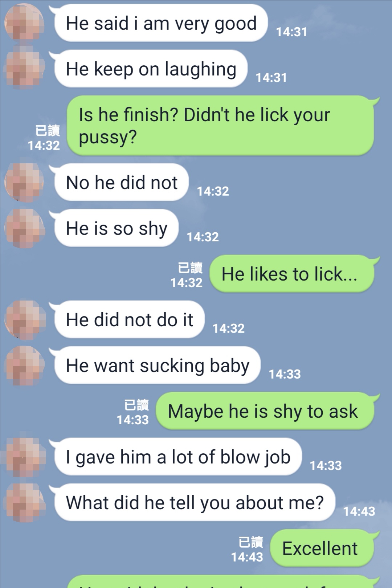Open the avatar beside the 14:33 "baby" message
The image size is (392, 588).
24,365
